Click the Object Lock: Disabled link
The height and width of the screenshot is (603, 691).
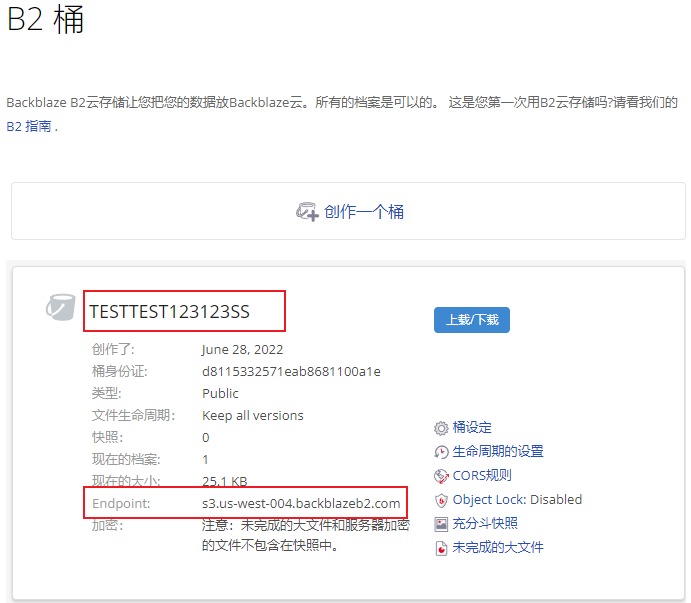coord(517,500)
